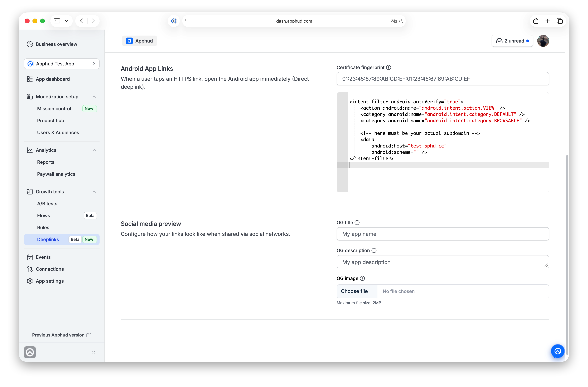This screenshot has height=387, width=588.
Task: Click the page reader icon in address bar
Action: coord(187,21)
